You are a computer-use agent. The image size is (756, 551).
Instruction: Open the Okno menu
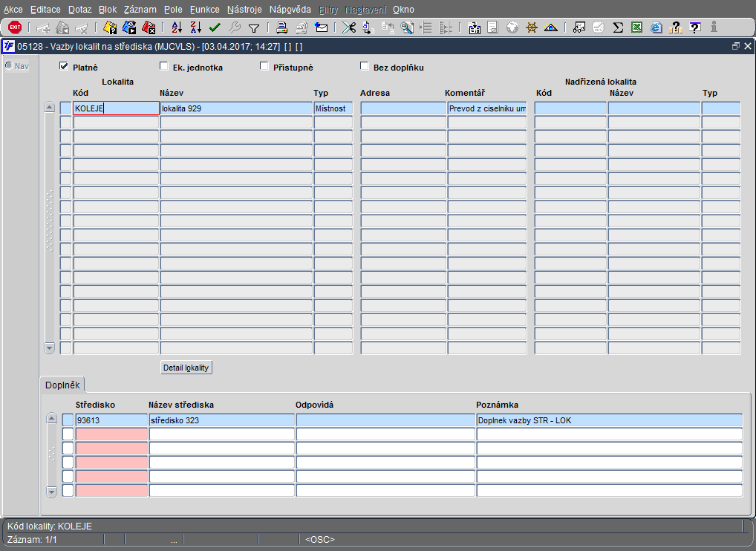[x=403, y=10]
